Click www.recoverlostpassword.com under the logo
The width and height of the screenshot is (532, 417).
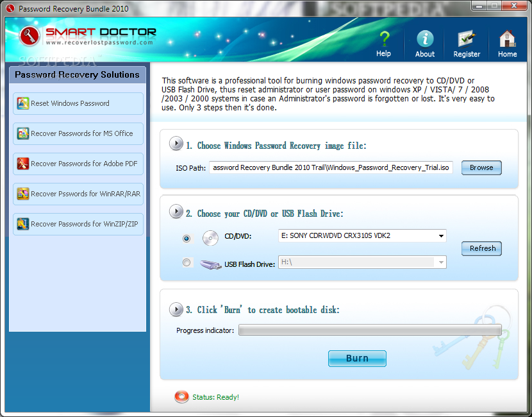(x=99, y=42)
